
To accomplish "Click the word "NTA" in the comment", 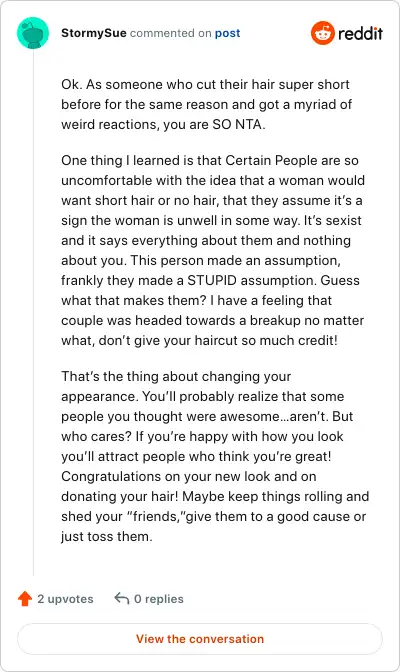I will 248,124.
